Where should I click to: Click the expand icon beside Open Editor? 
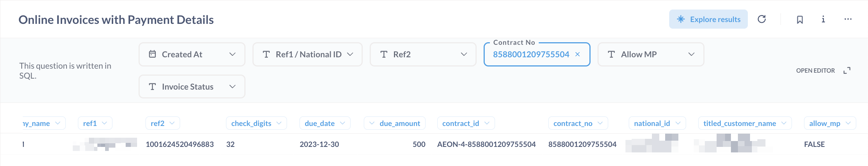click(847, 71)
